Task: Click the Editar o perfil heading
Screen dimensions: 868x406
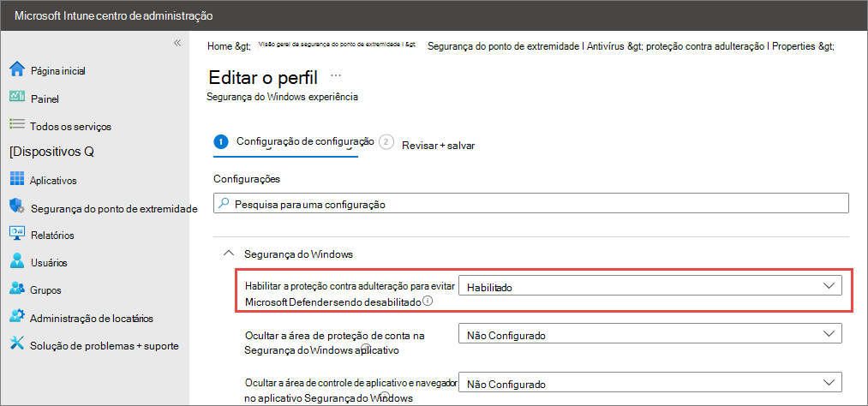Action: click(x=262, y=76)
